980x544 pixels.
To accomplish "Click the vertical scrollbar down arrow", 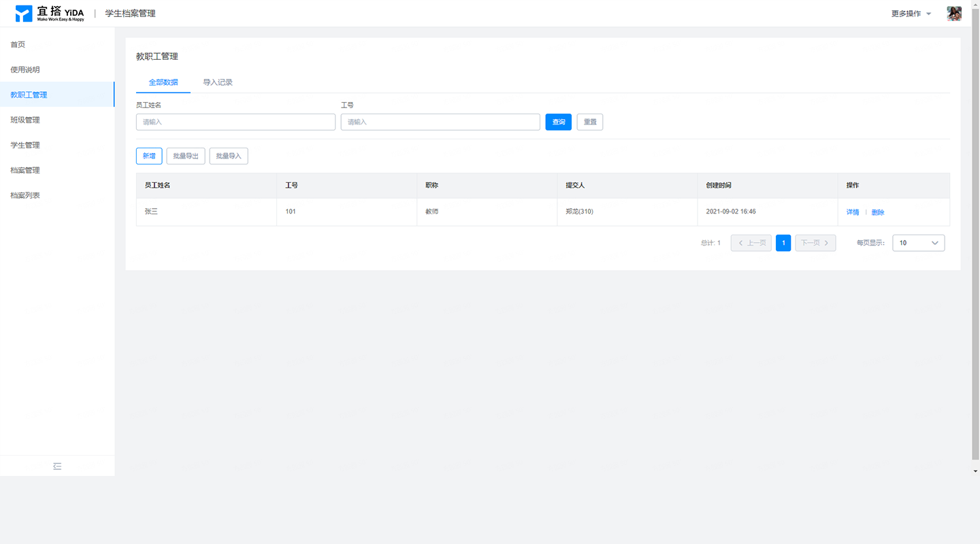I will point(975,471).
